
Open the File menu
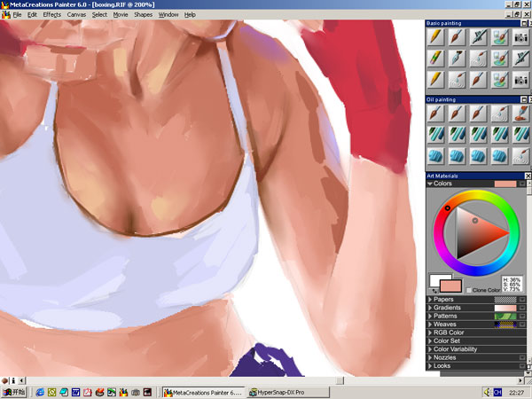tap(17, 14)
